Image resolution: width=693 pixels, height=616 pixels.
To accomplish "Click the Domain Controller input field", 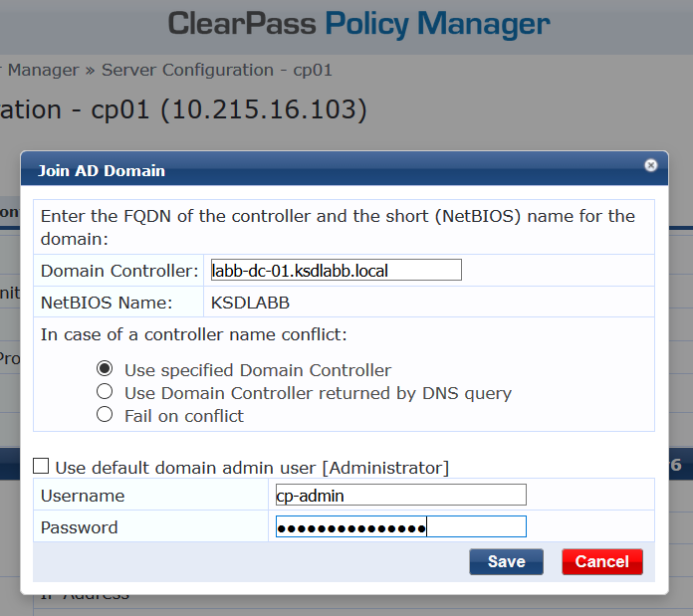I will (337, 270).
